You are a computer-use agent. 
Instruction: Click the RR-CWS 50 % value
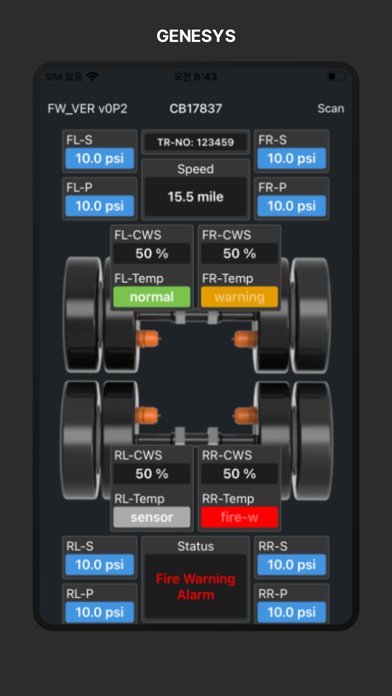tap(240, 474)
